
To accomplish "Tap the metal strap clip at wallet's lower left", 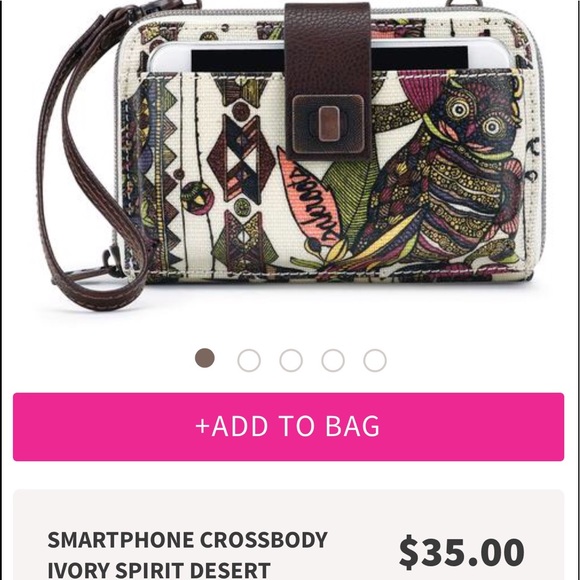I will [111, 263].
